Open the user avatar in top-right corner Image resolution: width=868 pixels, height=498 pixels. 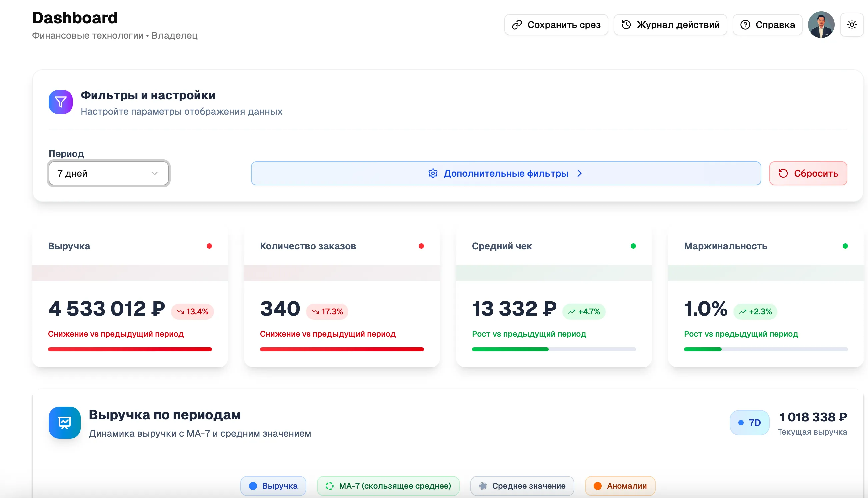[x=821, y=24]
